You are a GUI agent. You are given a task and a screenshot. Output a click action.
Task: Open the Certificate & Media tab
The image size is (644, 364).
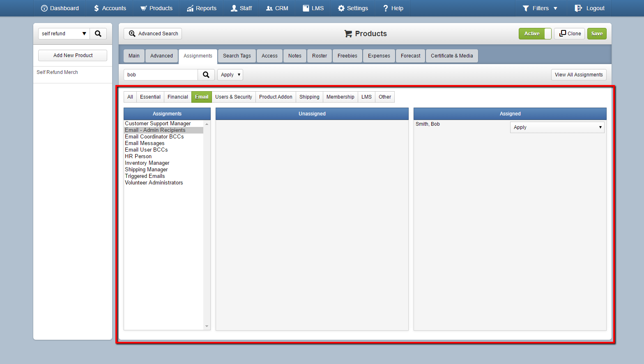[452, 56]
